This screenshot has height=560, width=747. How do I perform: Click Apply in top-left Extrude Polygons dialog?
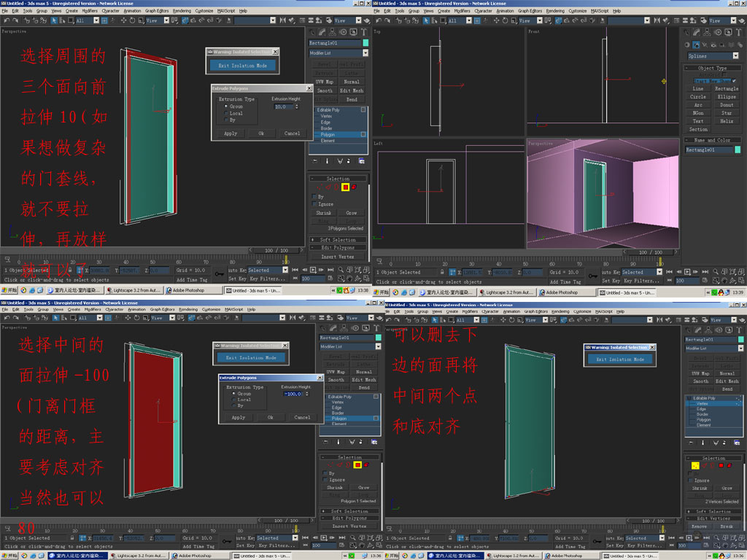click(x=231, y=133)
